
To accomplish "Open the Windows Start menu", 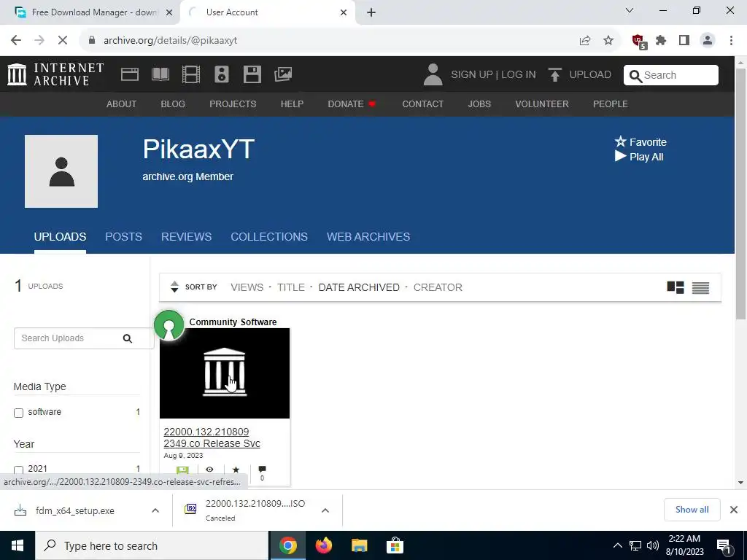I will point(18,545).
